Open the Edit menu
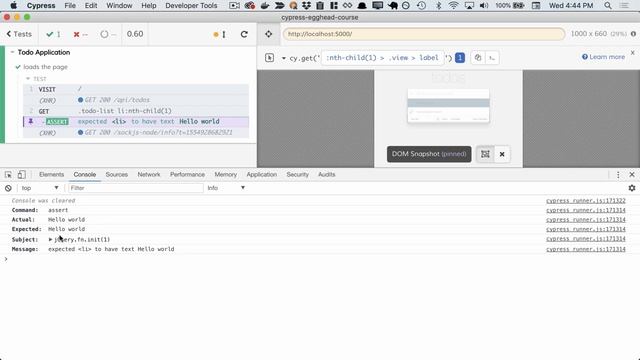 tap(91, 6)
